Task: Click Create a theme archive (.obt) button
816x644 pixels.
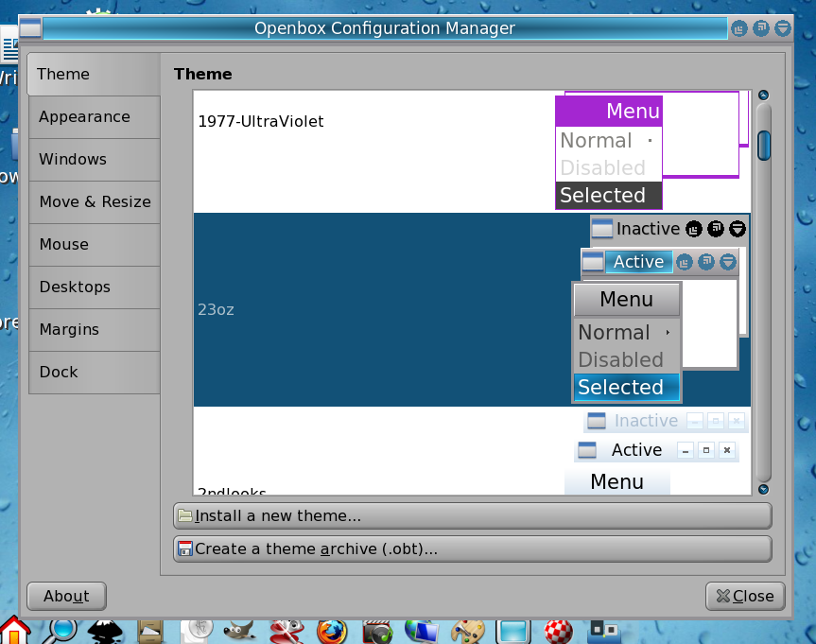Action: (x=472, y=548)
